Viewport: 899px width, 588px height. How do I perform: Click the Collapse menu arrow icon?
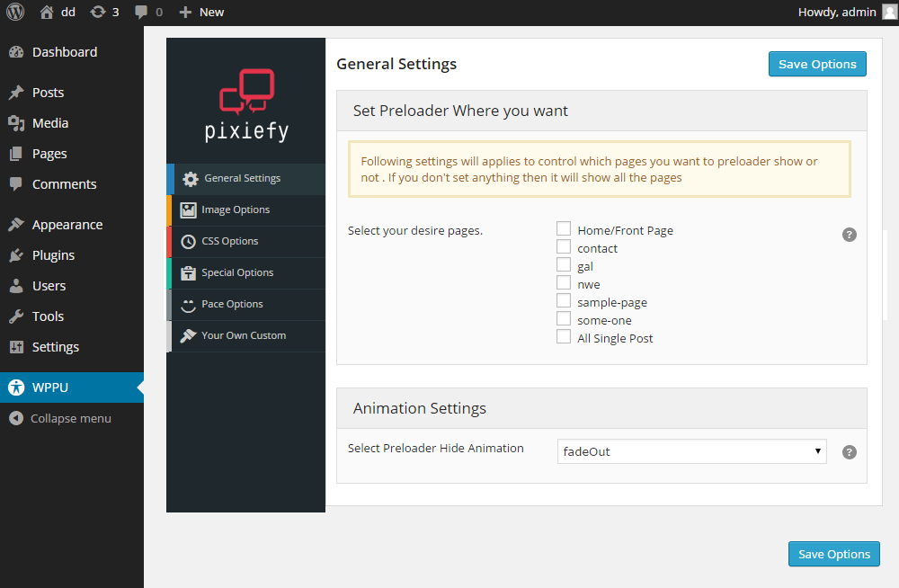(x=15, y=418)
